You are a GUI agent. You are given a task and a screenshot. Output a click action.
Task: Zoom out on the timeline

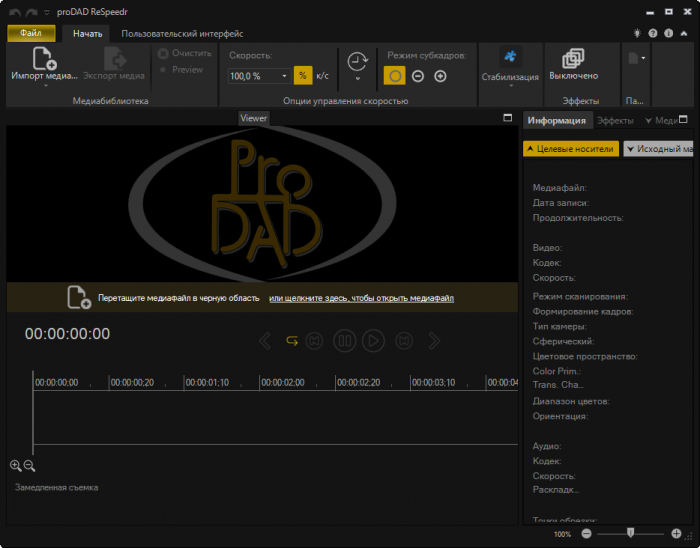coord(29,466)
